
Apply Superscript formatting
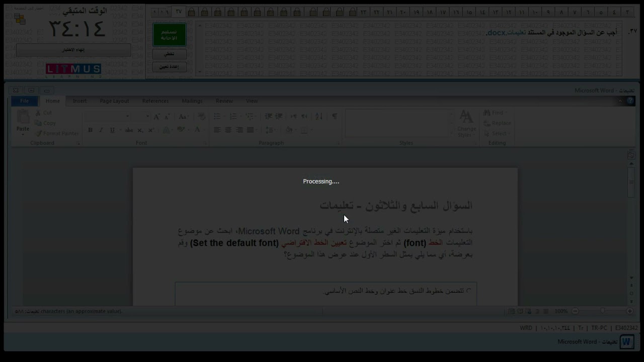150,130
